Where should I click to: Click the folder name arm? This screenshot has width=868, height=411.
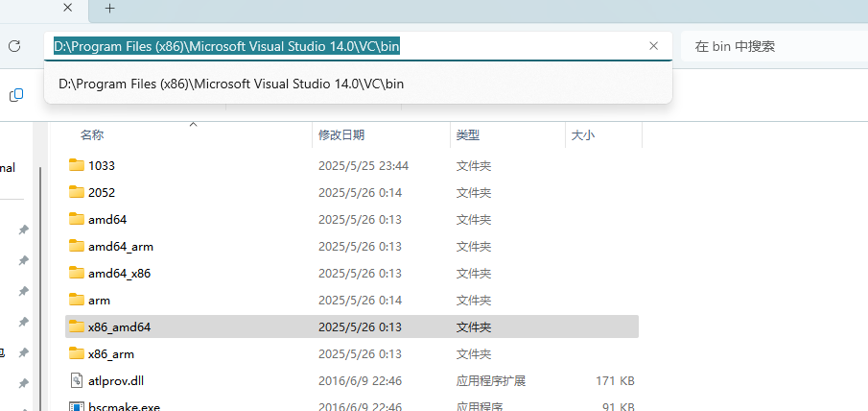click(x=99, y=301)
